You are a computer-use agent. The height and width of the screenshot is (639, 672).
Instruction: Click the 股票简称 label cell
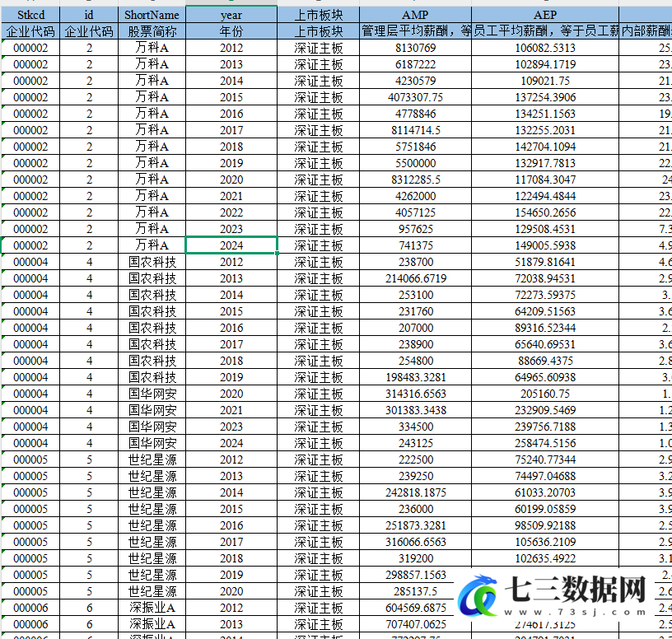click(x=152, y=31)
